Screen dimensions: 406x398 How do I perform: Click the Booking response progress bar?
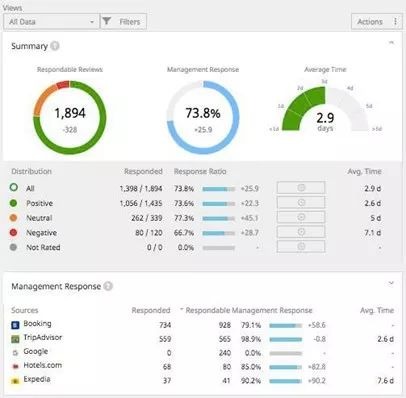(x=286, y=325)
